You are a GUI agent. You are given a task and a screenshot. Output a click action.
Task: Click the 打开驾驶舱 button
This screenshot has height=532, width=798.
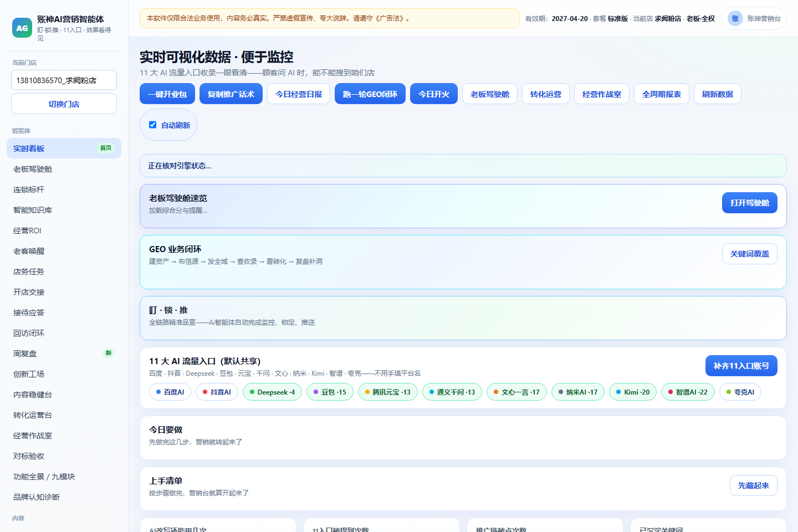[x=750, y=203]
